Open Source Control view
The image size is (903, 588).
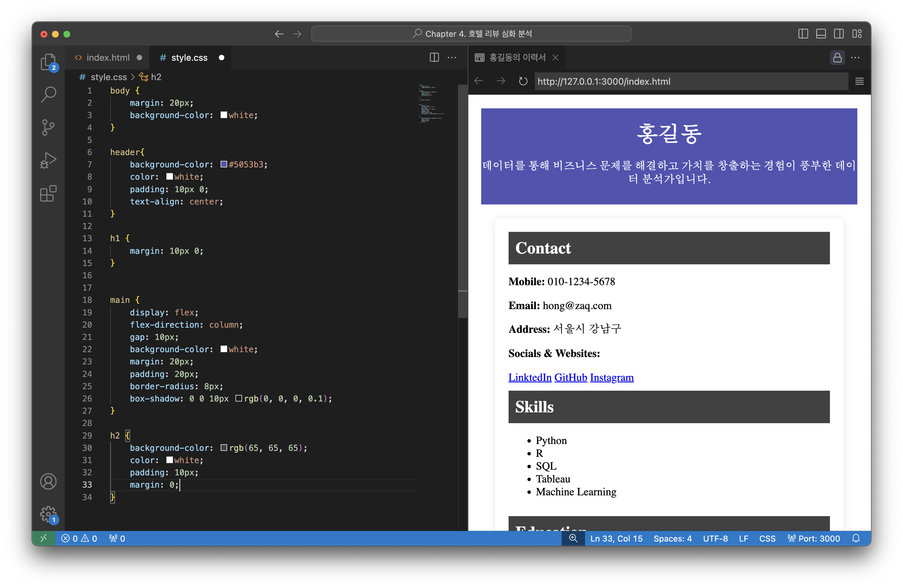tap(48, 127)
